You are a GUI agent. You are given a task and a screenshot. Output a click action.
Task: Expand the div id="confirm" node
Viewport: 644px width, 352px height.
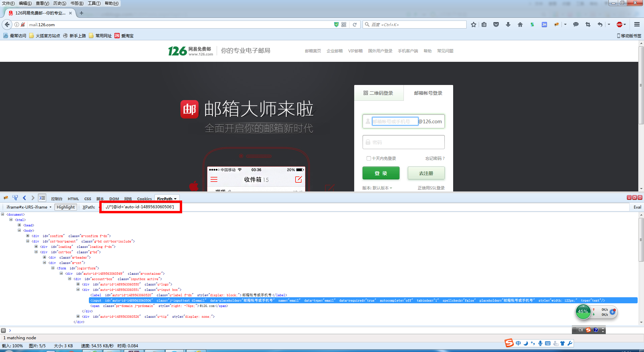pyautogui.click(x=28, y=236)
